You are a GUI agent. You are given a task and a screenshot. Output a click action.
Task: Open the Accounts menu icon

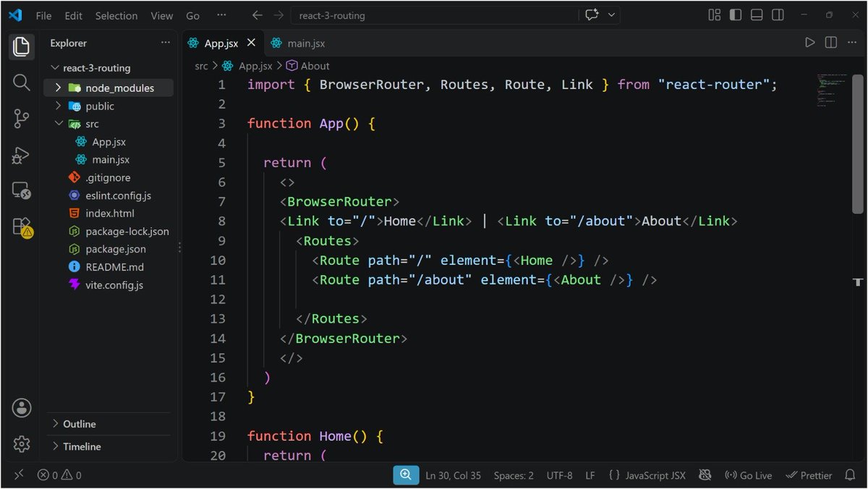point(21,407)
